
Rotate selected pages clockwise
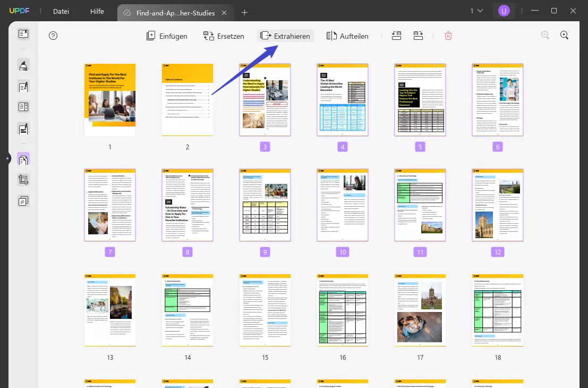pos(418,36)
